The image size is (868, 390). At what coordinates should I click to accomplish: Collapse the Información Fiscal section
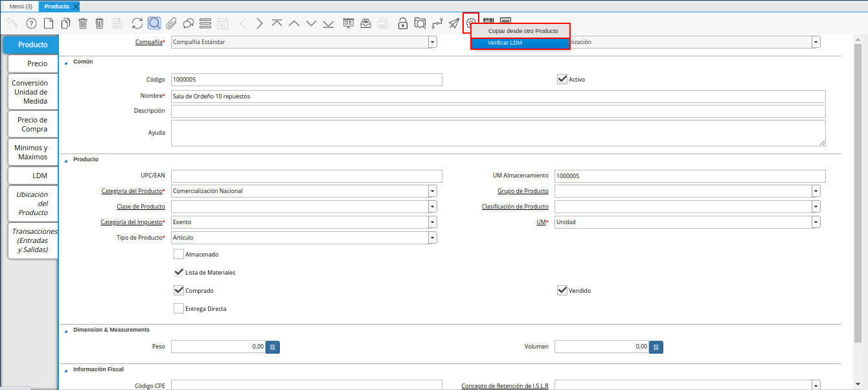pyautogui.click(x=66, y=370)
